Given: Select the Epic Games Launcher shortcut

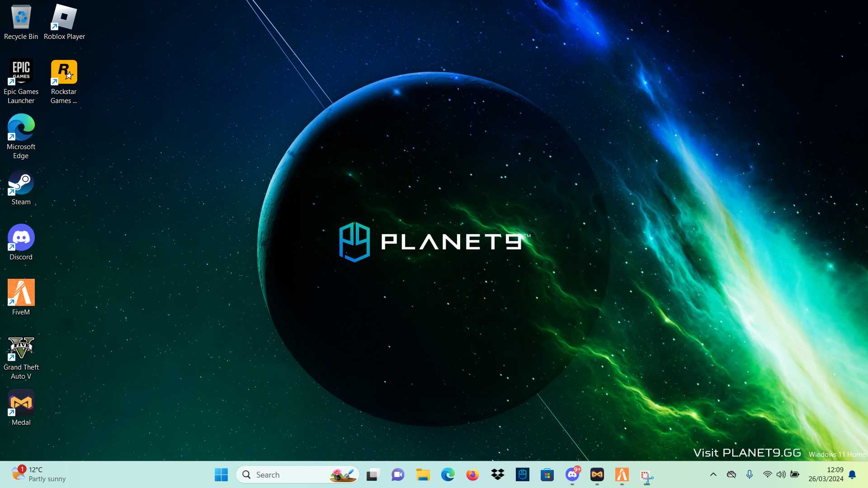Looking at the screenshot, I should (21, 82).
